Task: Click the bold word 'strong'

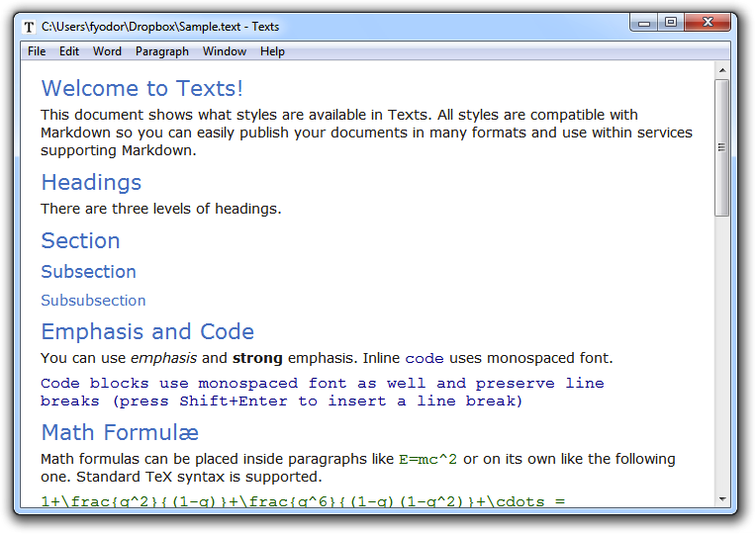Action: [257, 358]
